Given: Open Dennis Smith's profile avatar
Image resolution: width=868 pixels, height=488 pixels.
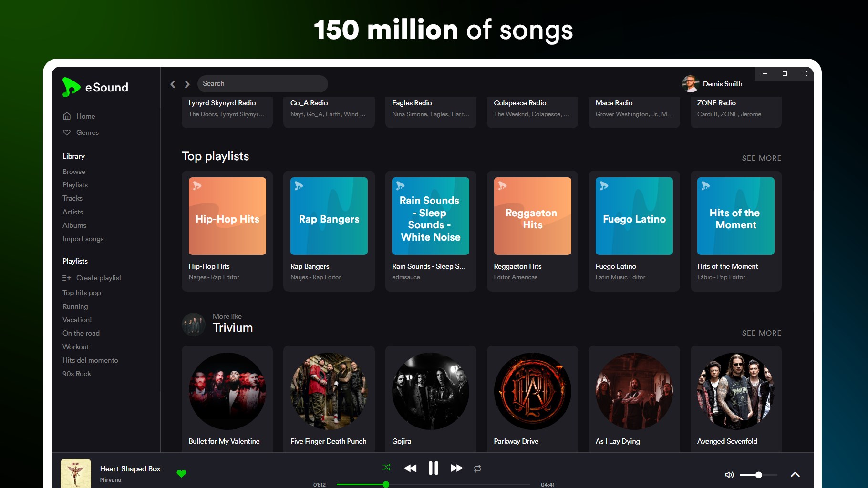Looking at the screenshot, I should (x=690, y=83).
